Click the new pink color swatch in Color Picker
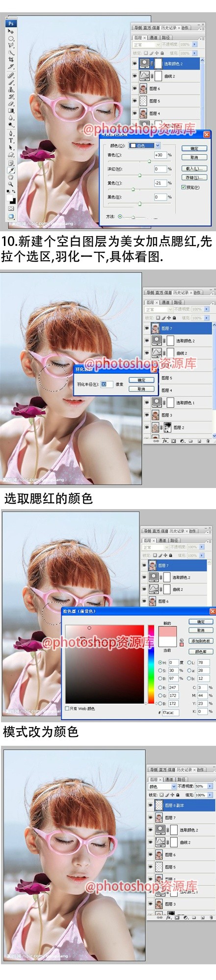The image size is (216, 980). coord(168,631)
